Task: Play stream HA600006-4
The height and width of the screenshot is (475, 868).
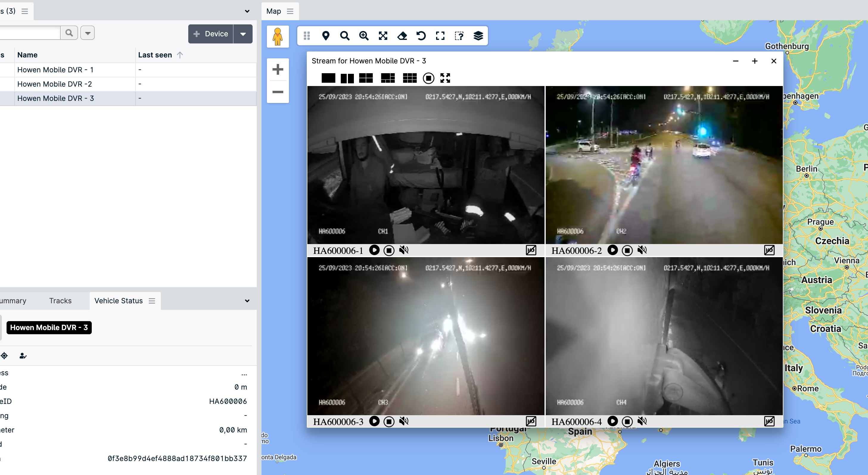Action: [x=613, y=421]
